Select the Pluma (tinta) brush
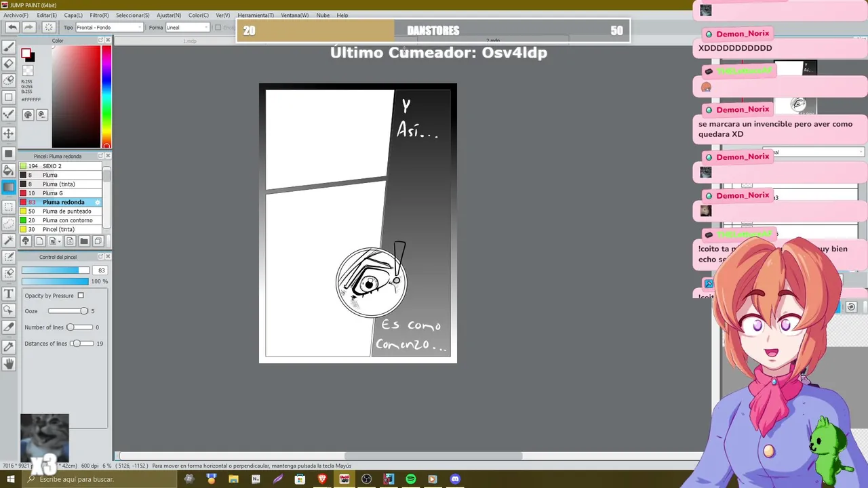The height and width of the screenshot is (488, 868). (61, 184)
